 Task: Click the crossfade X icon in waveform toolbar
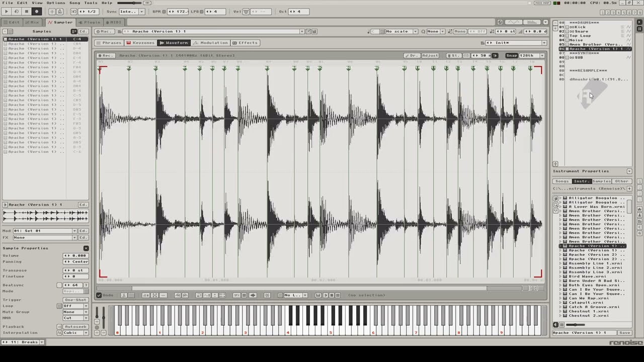pyautogui.click(x=267, y=295)
